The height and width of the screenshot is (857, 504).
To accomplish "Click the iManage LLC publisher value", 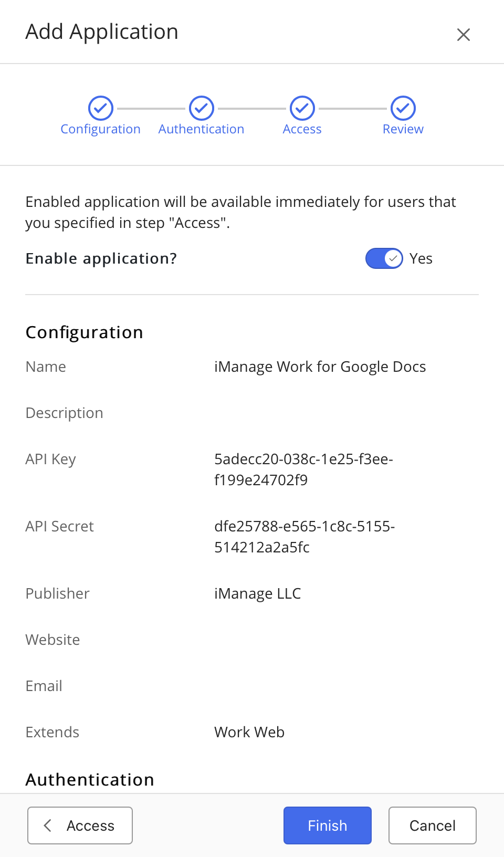I will [x=258, y=593].
